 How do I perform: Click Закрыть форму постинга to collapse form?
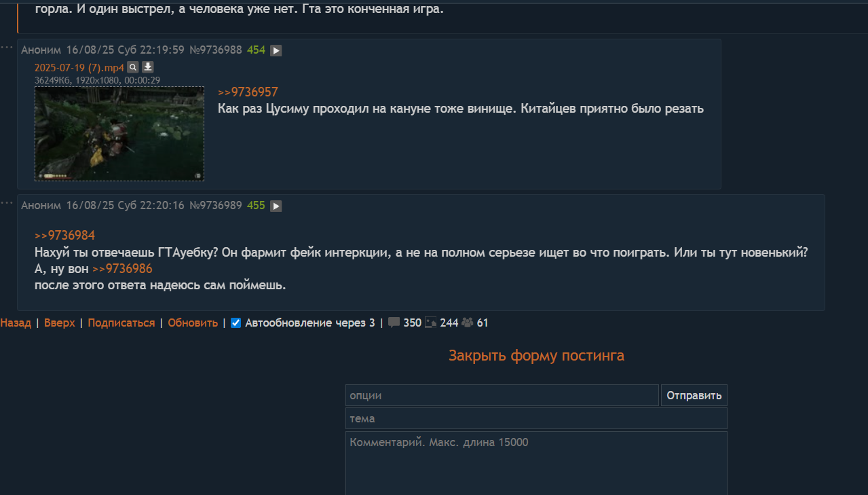coord(536,356)
